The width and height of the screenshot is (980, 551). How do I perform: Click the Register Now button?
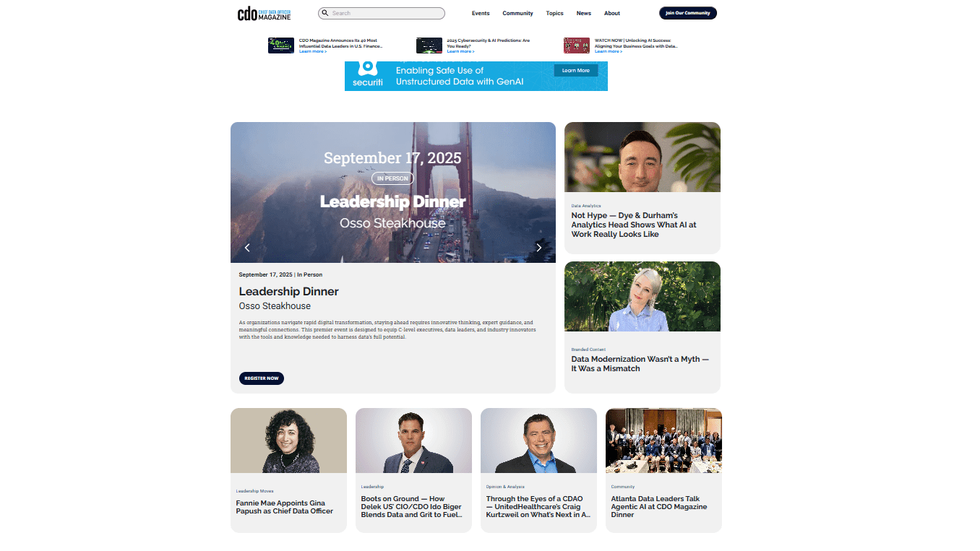262,378
